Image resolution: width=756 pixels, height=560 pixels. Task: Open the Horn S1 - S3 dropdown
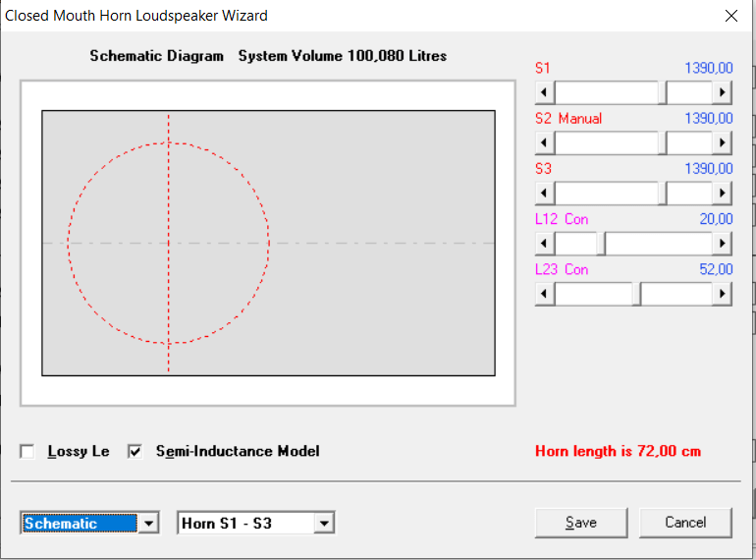[x=324, y=524]
